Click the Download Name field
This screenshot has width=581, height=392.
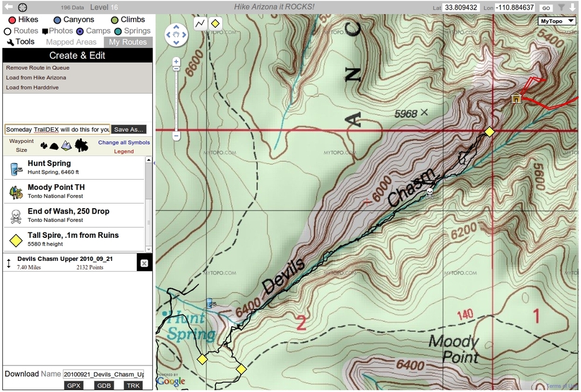104,374
